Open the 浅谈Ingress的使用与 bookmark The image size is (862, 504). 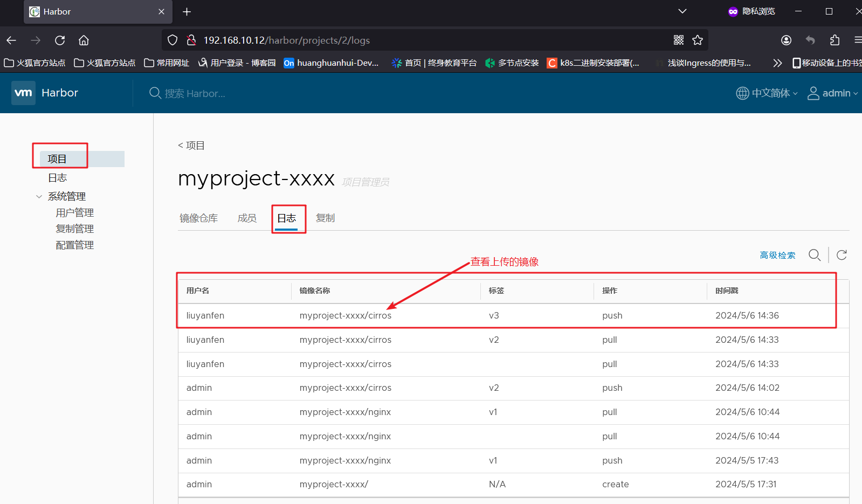click(704, 63)
